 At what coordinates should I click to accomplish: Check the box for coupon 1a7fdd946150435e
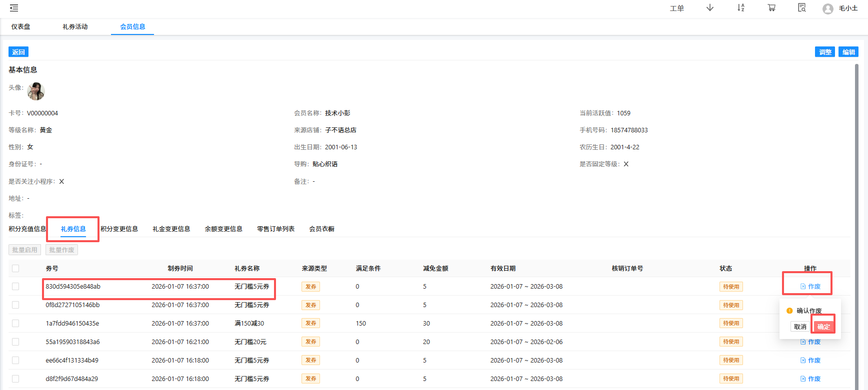click(x=15, y=324)
